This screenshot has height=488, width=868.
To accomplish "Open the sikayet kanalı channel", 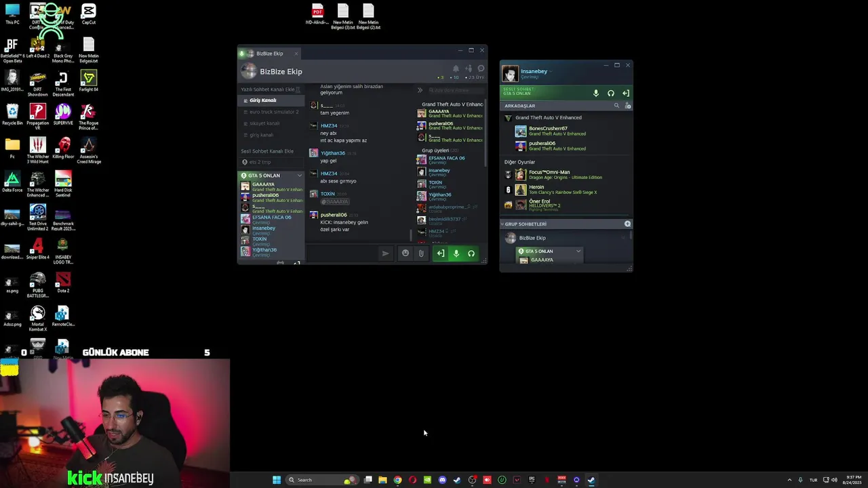I will pyautogui.click(x=264, y=123).
